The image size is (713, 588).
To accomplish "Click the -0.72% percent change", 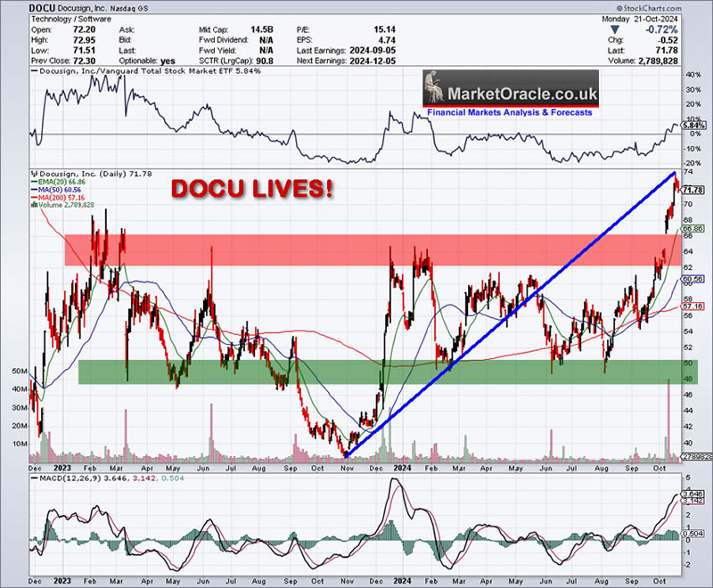I will 661,29.
